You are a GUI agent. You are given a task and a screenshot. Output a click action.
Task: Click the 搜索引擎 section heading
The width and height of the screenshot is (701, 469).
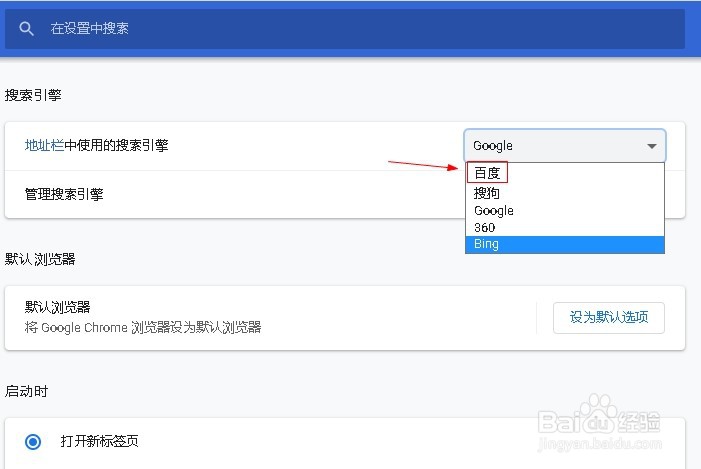point(33,95)
